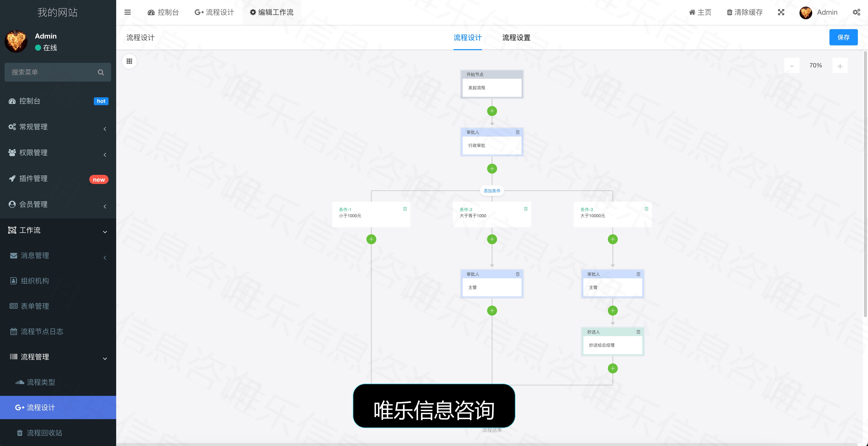Delete the 条件-1 condition
The image size is (868, 446).
click(405, 209)
